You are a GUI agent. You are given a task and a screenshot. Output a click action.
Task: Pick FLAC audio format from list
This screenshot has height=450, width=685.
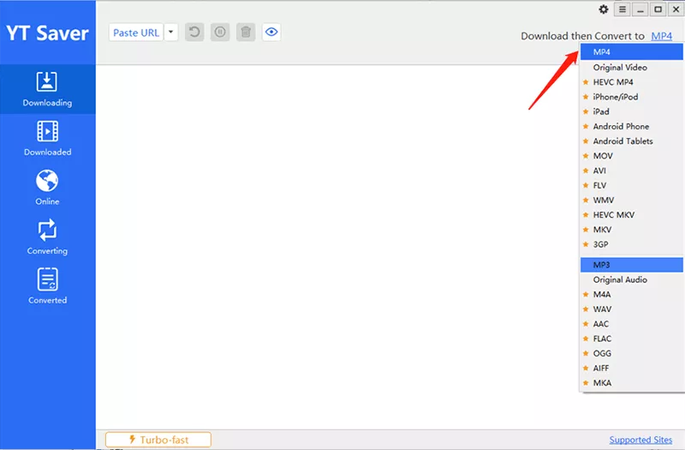[604, 339]
